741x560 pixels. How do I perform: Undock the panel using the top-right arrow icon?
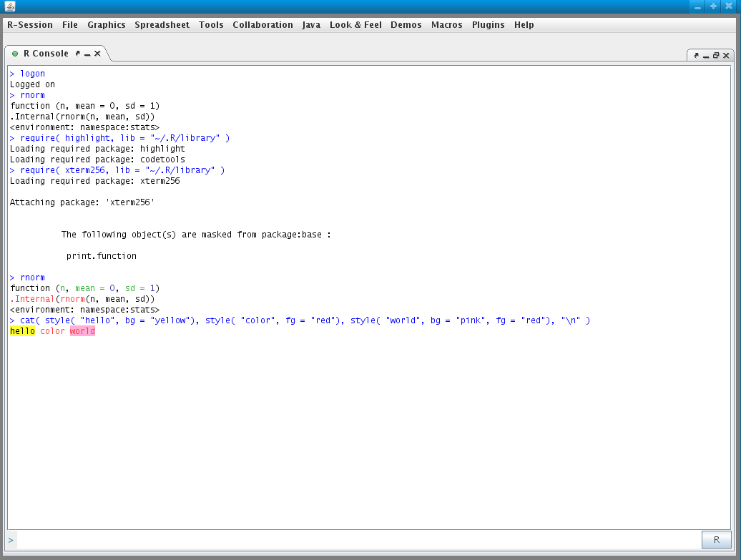tap(696, 56)
